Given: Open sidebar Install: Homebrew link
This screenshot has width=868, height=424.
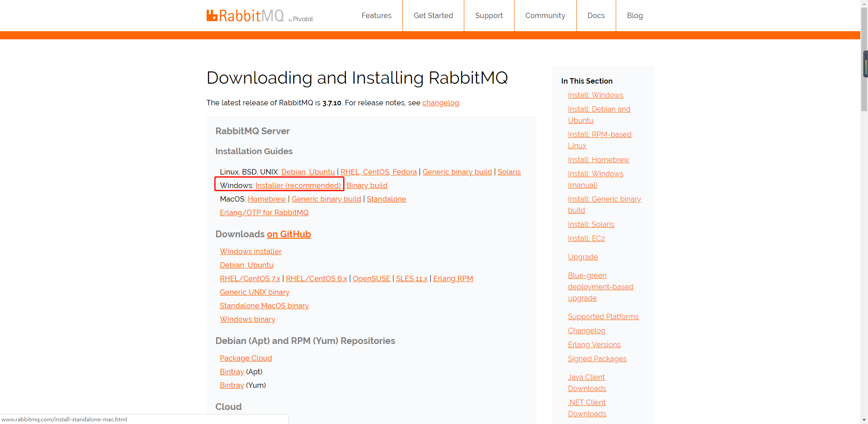Looking at the screenshot, I should point(599,160).
